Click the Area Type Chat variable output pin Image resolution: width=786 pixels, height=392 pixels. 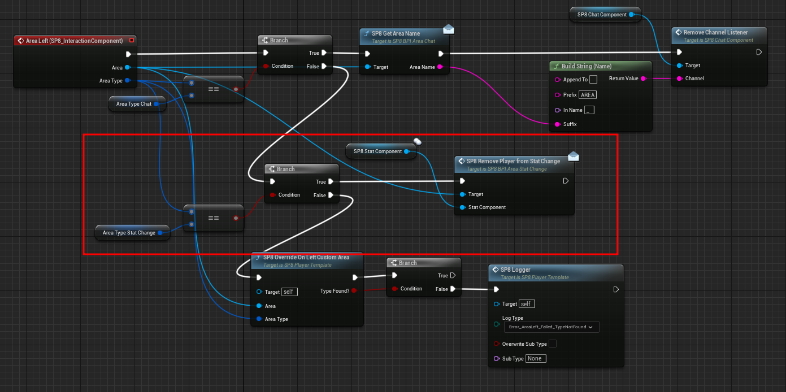[156, 104]
